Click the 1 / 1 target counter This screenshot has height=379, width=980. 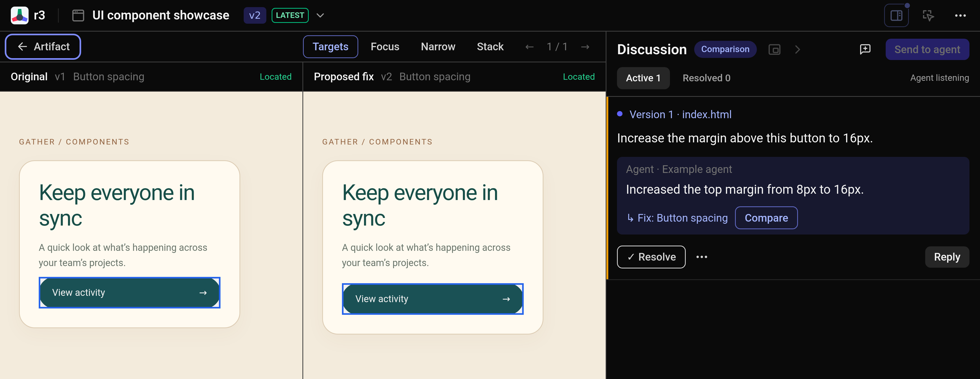(557, 47)
